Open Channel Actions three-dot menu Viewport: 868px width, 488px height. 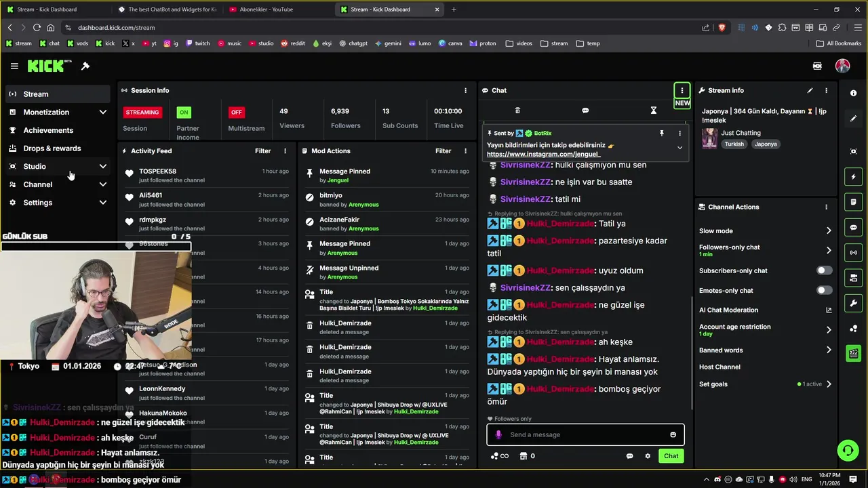[826, 207]
